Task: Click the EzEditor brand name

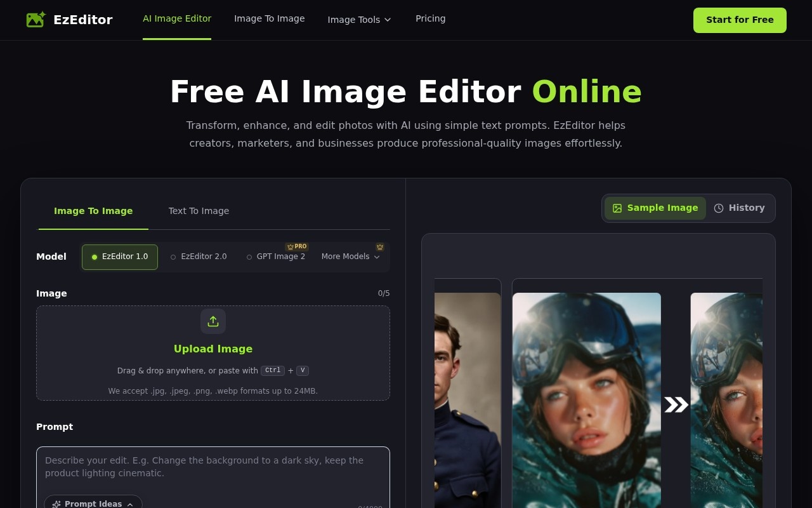Action: 83,20
